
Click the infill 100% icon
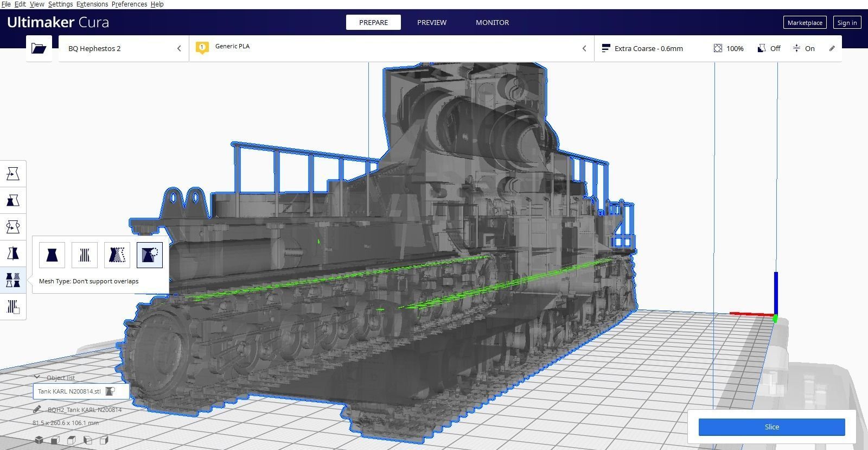coord(718,48)
